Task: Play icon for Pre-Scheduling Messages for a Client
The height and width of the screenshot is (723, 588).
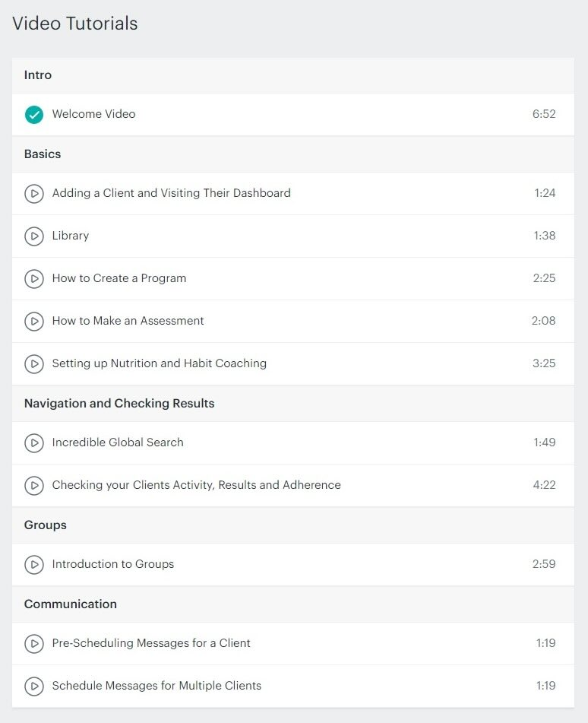Action: click(x=34, y=644)
